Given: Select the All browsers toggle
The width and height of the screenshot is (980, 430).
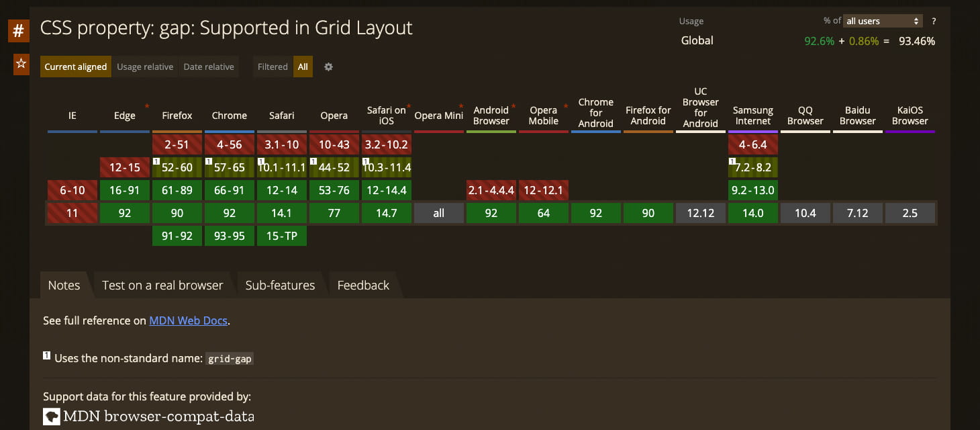Looking at the screenshot, I should pos(303,67).
